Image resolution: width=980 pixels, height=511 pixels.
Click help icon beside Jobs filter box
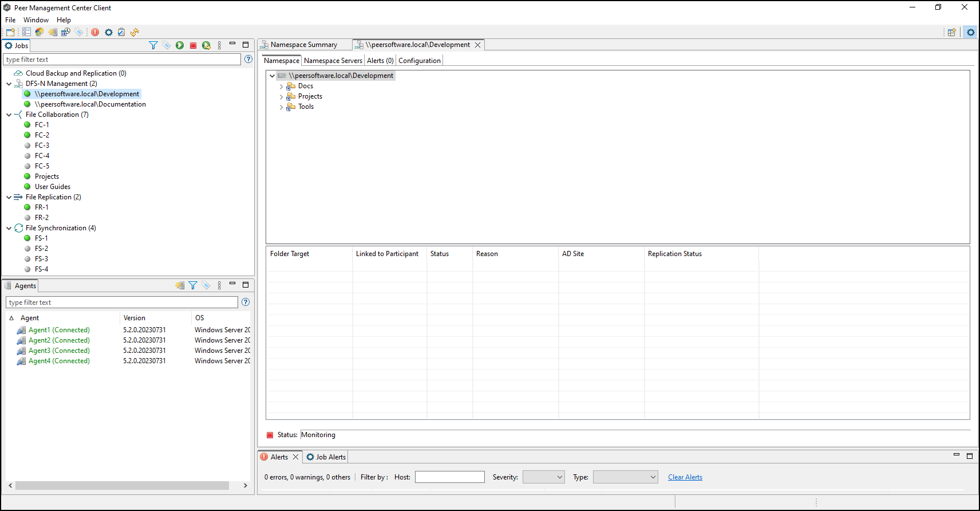pyautogui.click(x=248, y=59)
